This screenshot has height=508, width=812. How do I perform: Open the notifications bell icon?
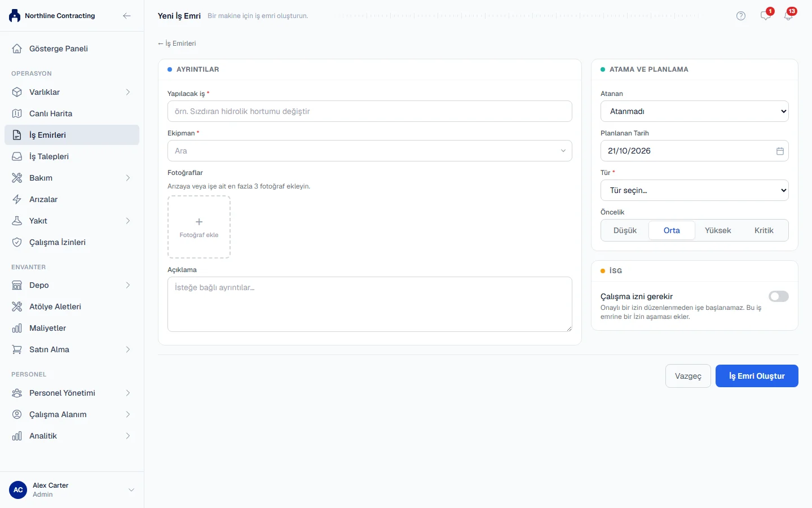788,16
